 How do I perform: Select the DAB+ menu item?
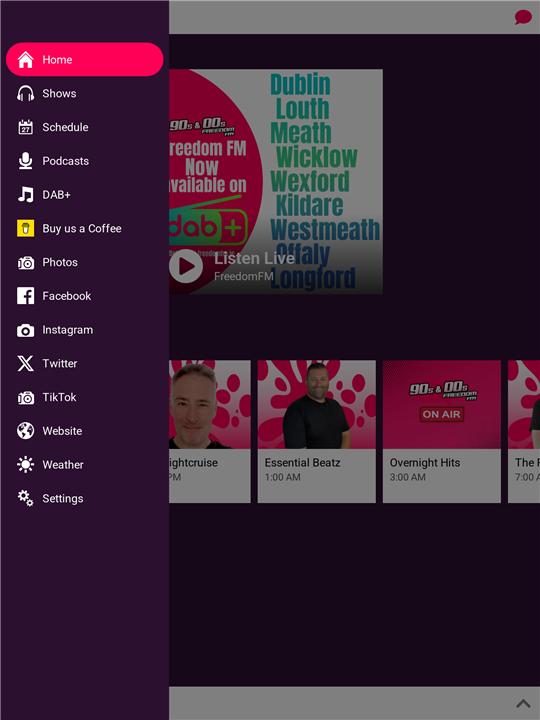[x=84, y=195]
